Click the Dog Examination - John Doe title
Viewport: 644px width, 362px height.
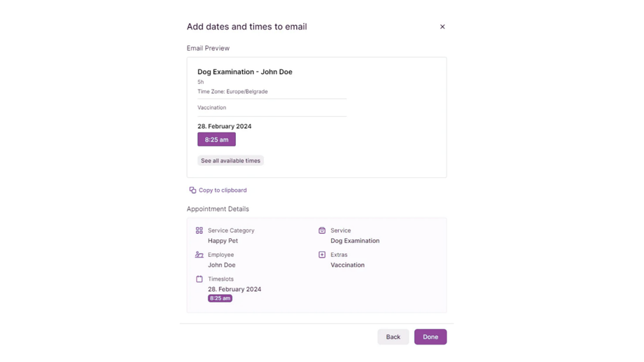pyautogui.click(x=245, y=72)
